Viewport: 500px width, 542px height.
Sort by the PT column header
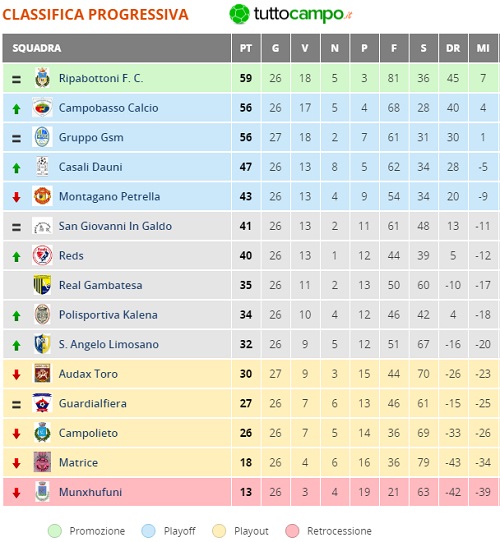(x=246, y=48)
